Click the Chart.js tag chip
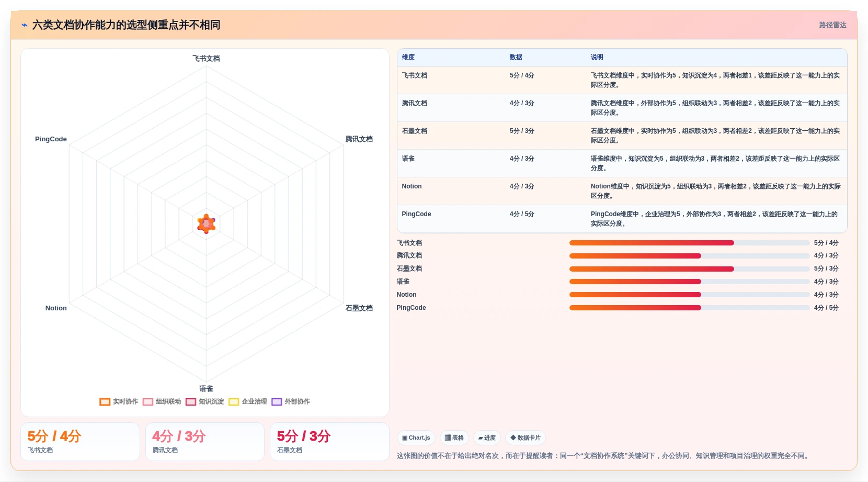868x482 pixels. tap(416, 438)
